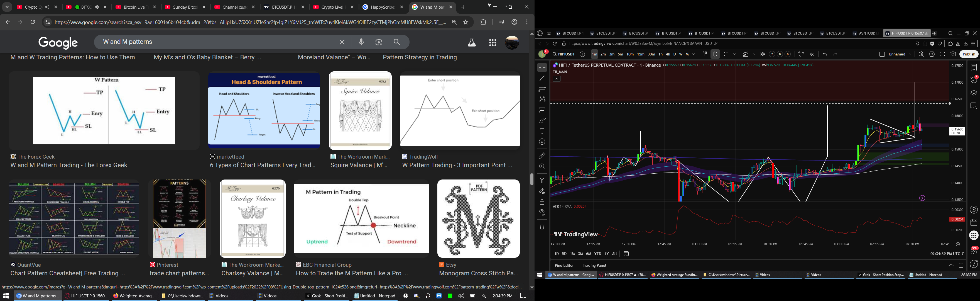The height and width of the screenshot is (301, 980).
Task: Collapse indicator legend under TR_MAIN
Action: [x=557, y=79]
